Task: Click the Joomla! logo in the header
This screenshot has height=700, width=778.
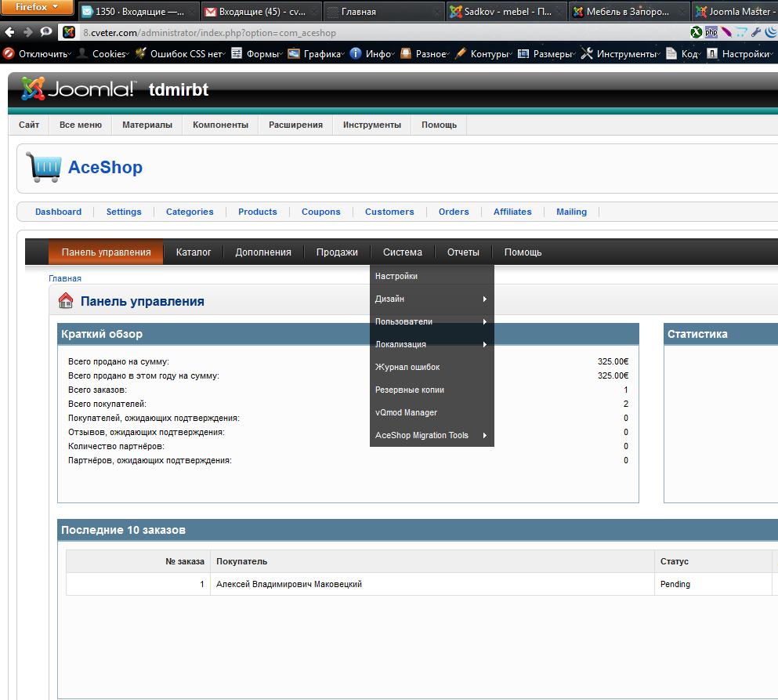Action: 78,89
